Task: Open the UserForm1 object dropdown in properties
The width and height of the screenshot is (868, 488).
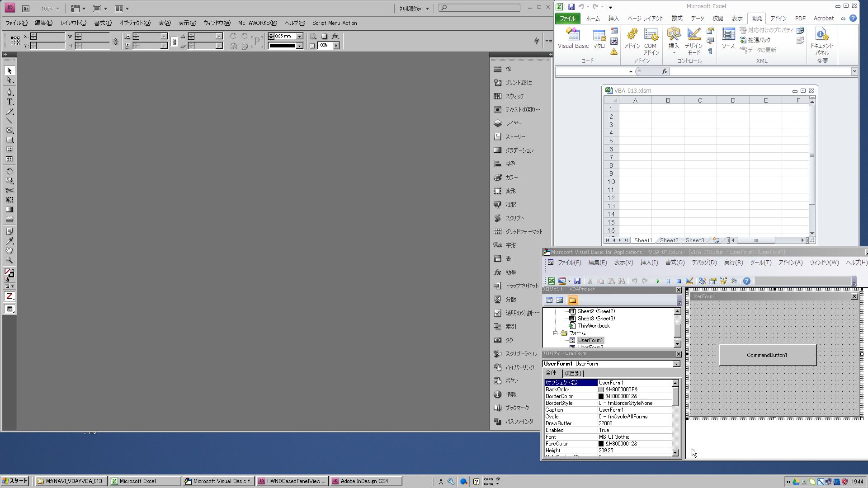Action: point(676,364)
